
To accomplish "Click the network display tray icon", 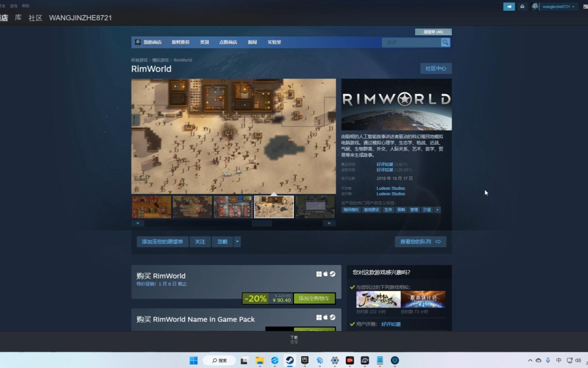I will point(569,361).
